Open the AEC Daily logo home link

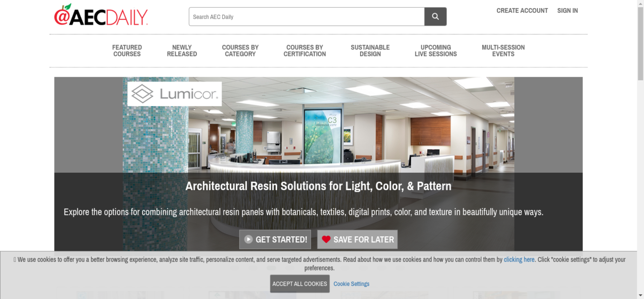click(x=101, y=15)
